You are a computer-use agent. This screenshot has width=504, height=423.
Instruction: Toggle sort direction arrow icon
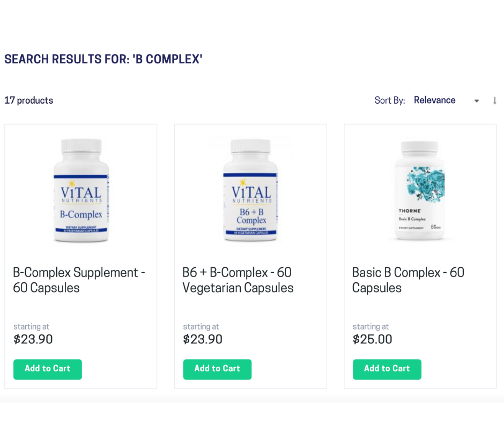[x=495, y=101]
